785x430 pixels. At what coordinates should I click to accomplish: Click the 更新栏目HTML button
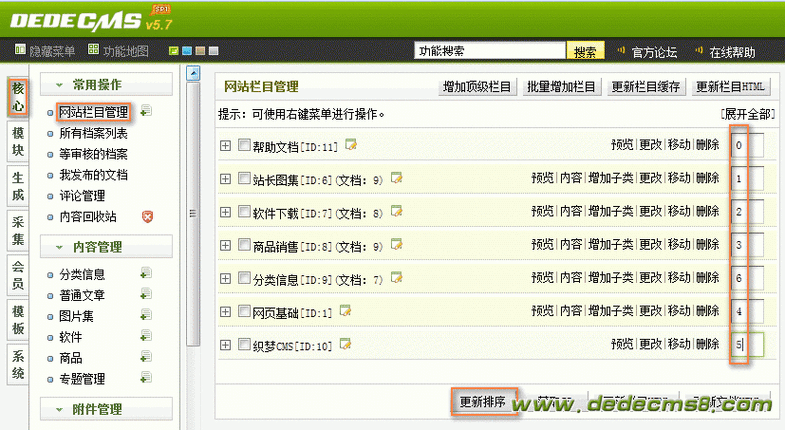click(x=730, y=87)
